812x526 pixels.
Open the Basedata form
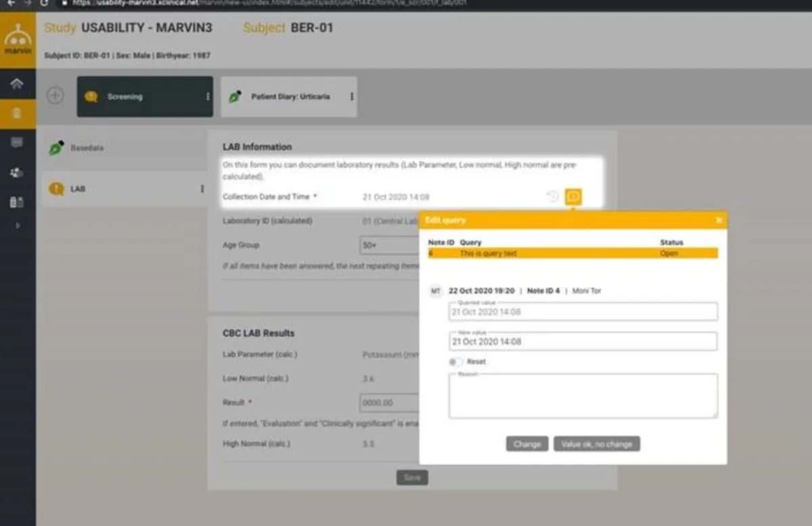point(125,148)
